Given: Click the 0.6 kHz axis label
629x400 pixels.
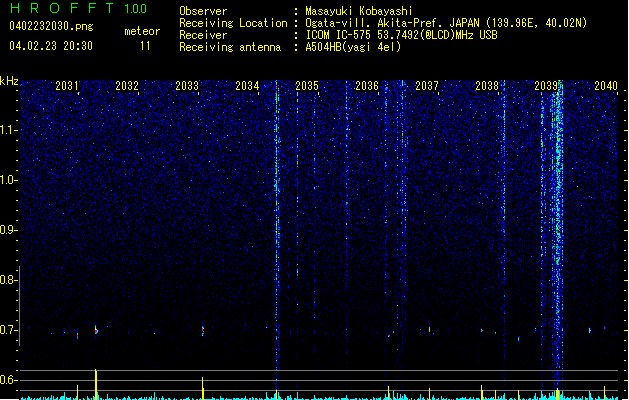Looking at the screenshot, I should click(x=8, y=380).
